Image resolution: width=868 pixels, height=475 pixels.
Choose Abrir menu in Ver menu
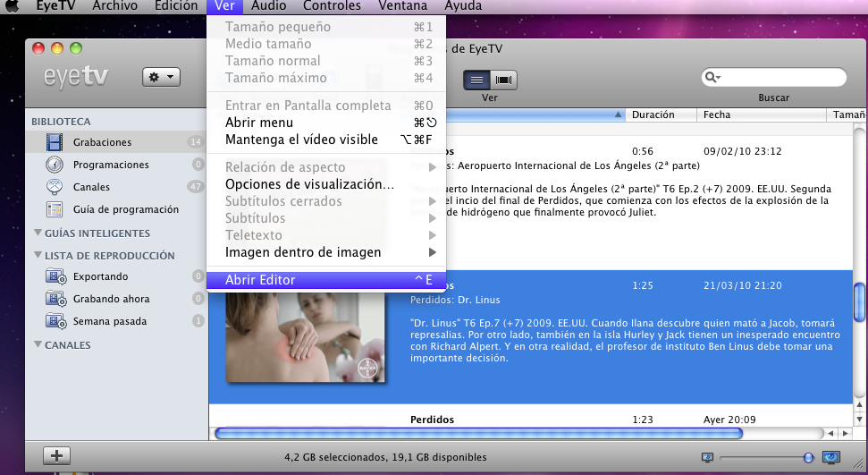[326, 123]
